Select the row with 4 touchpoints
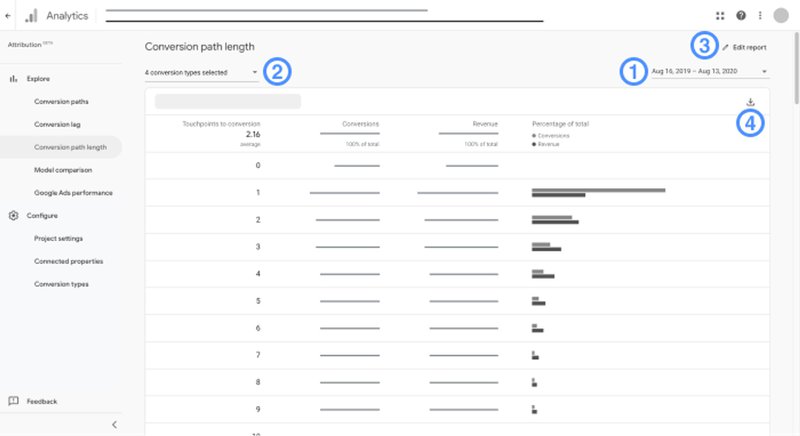The image size is (800, 436). [457, 274]
